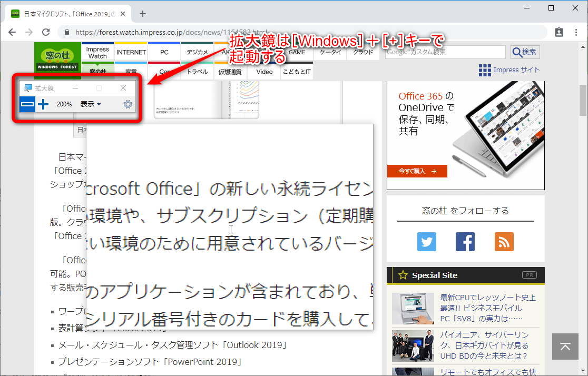The image size is (588, 376).
Task: Open the 表示 view dropdown in the magnifier
Action: (87, 104)
